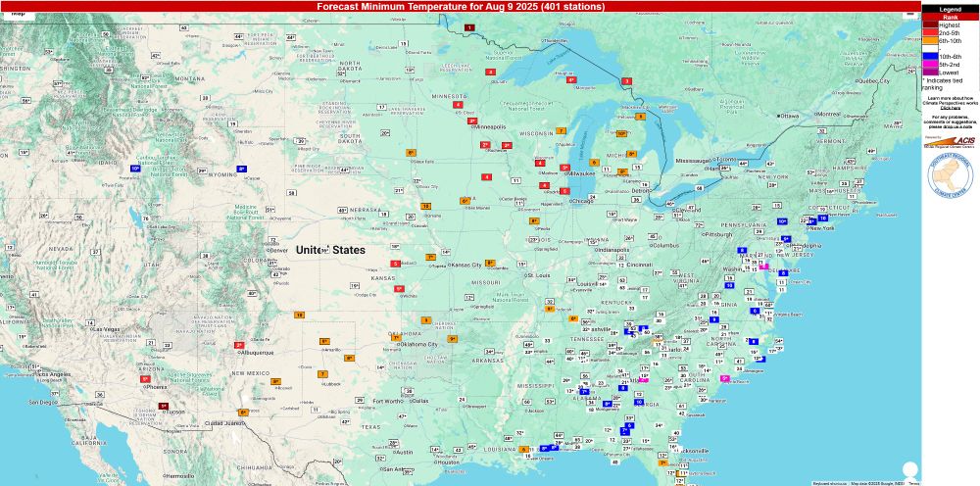Screen dimensions: 980x486
Task: Click the orange 7* marker at Oklahoma City
Action: 396,338
